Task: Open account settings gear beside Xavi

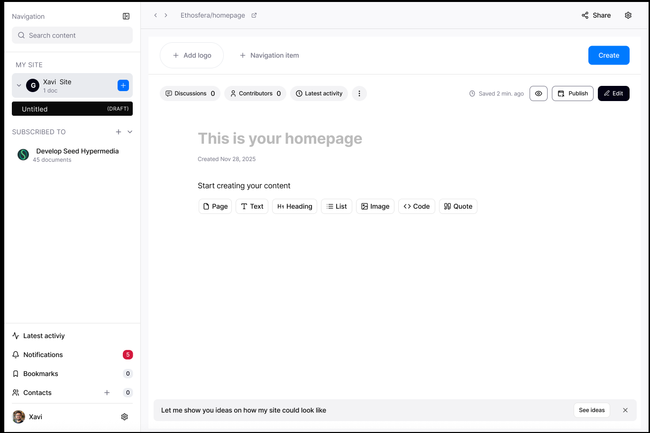Action: pyautogui.click(x=125, y=417)
